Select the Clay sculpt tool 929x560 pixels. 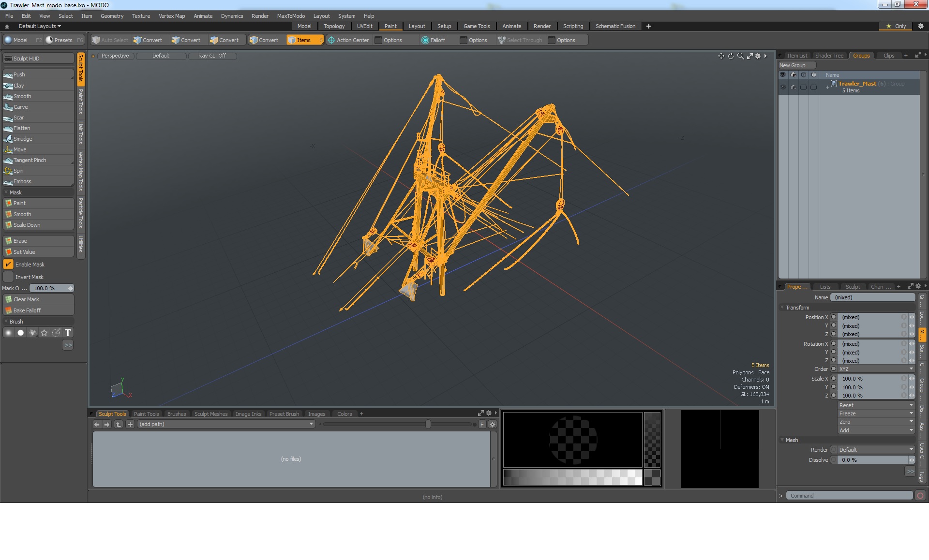click(x=38, y=86)
